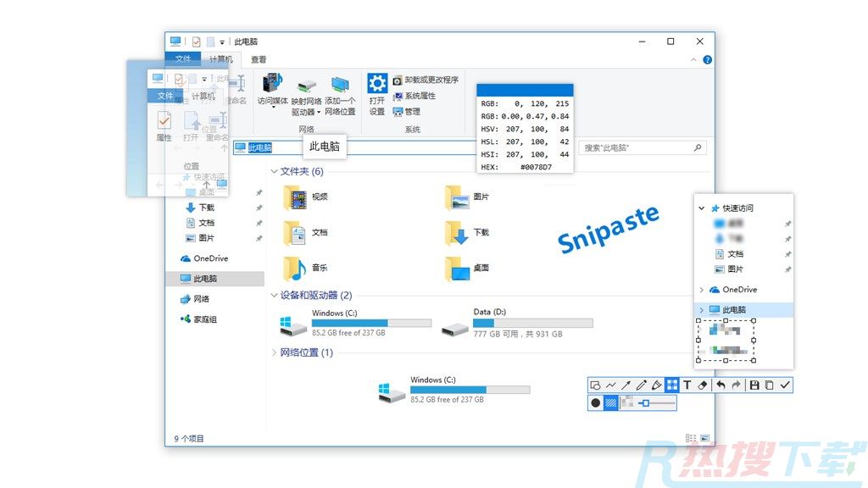Collapse the 设备和驱动器 (2) group

274,296
